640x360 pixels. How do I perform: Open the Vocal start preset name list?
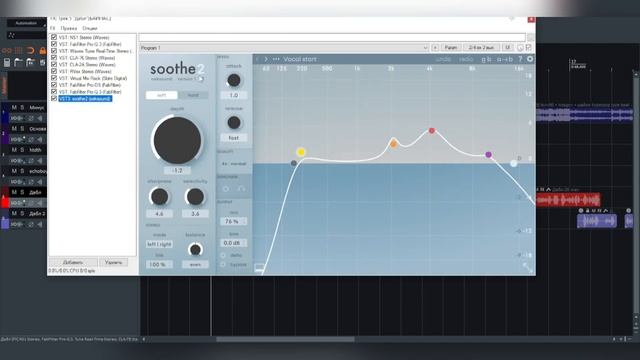point(300,59)
